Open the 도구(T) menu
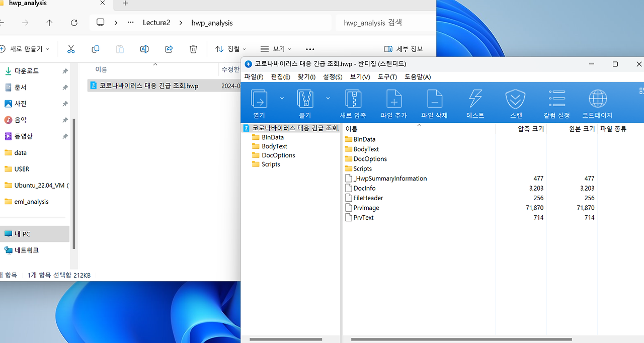Screen dimensions: 644x343 [387, 77]
